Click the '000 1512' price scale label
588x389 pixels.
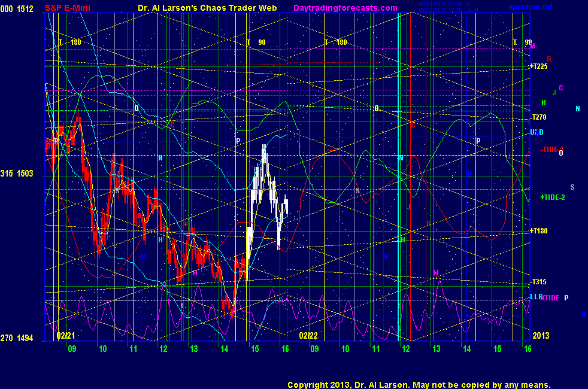coord(17,8)
